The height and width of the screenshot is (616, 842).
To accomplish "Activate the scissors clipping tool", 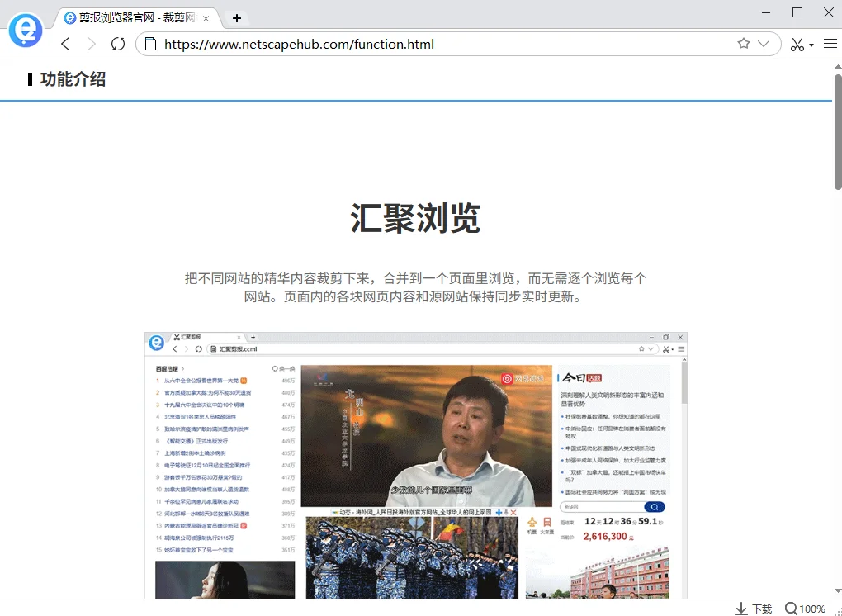I will coord(797,44).
